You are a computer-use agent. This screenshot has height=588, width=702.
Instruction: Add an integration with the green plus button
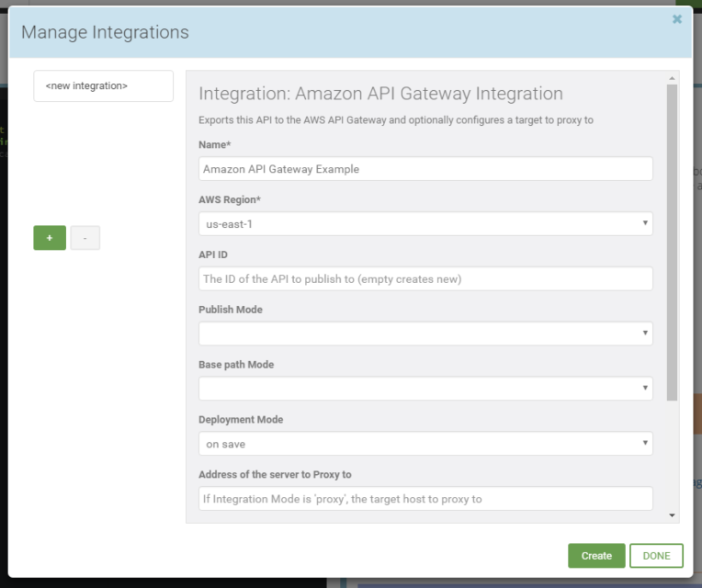click(50, 238)
